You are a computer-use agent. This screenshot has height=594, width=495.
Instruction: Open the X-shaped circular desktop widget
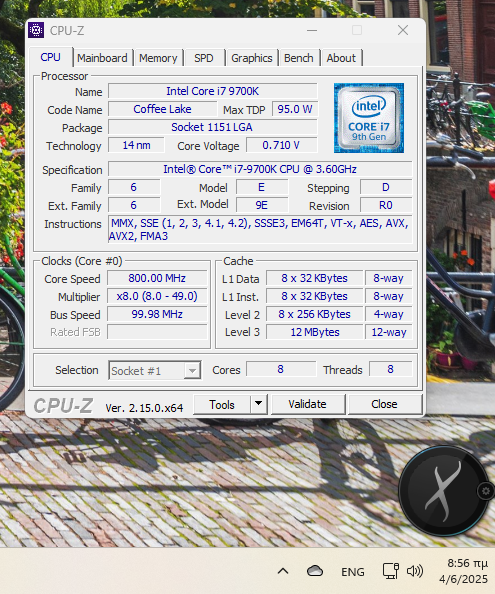coord(443,491)
